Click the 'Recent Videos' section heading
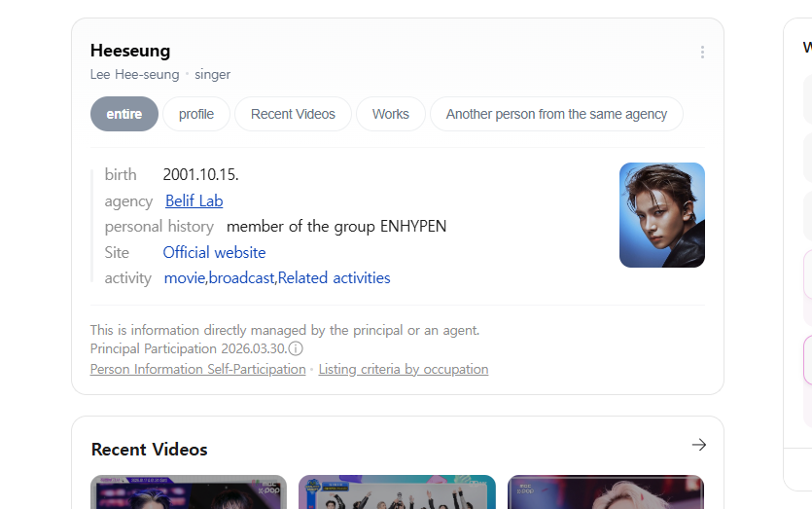Screen dimensions: 812x509 click(x=149, y=450)
